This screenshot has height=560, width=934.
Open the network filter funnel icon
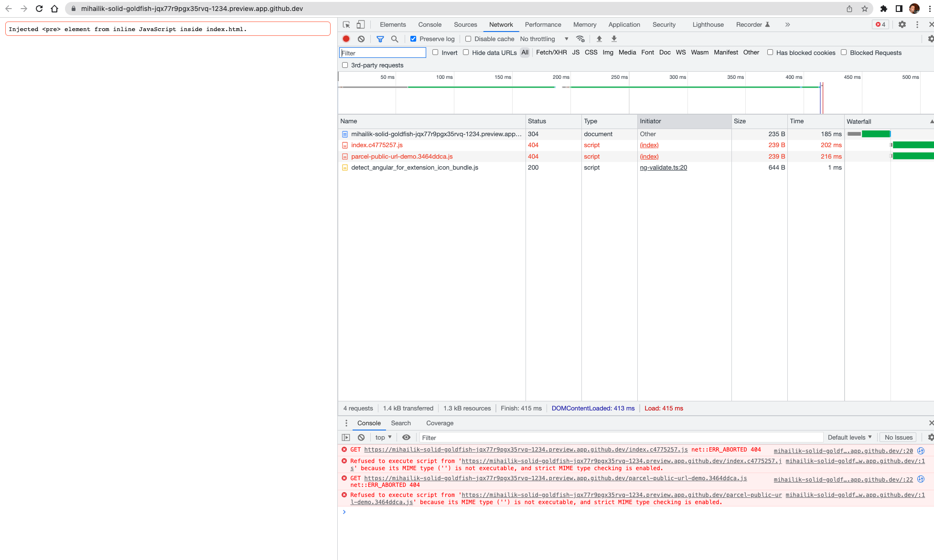coord(380,39)
